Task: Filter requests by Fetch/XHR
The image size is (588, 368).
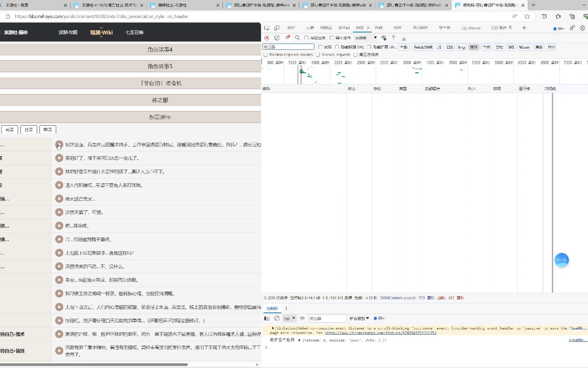Action: [x=423, y=47]
